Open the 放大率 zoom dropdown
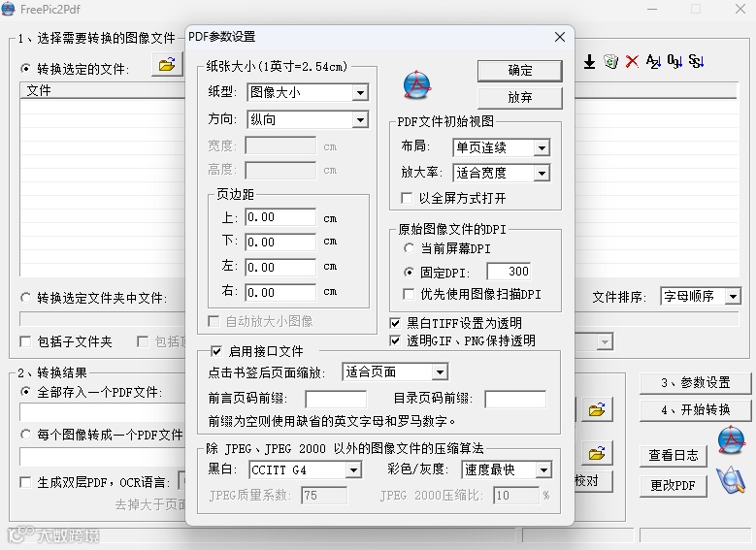 click(542, 173)
